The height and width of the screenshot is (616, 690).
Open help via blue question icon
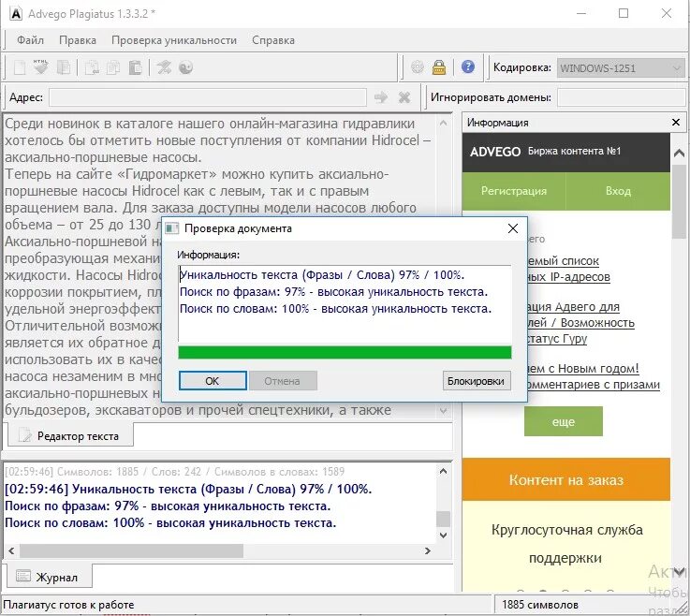tap(468, 66)
